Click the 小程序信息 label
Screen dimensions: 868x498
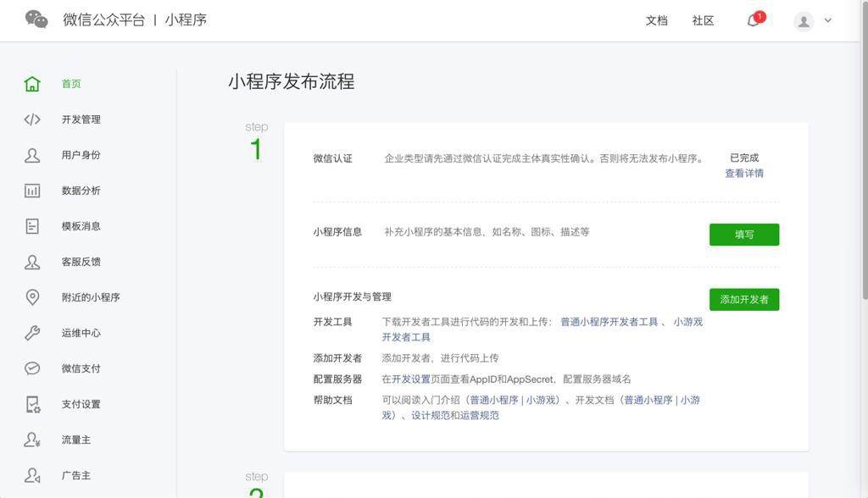pyautogui.click(x=337, y=232)
